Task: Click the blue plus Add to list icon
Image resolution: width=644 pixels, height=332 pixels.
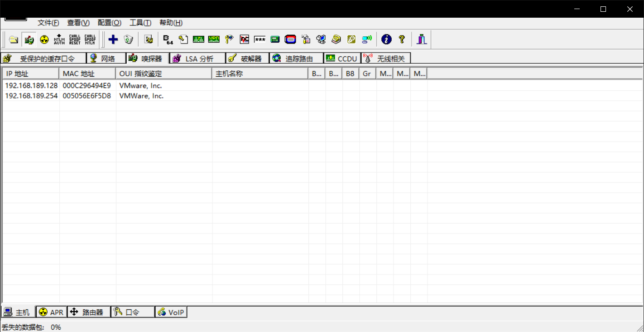Action: pyautogui.click(x=113, y=39)
